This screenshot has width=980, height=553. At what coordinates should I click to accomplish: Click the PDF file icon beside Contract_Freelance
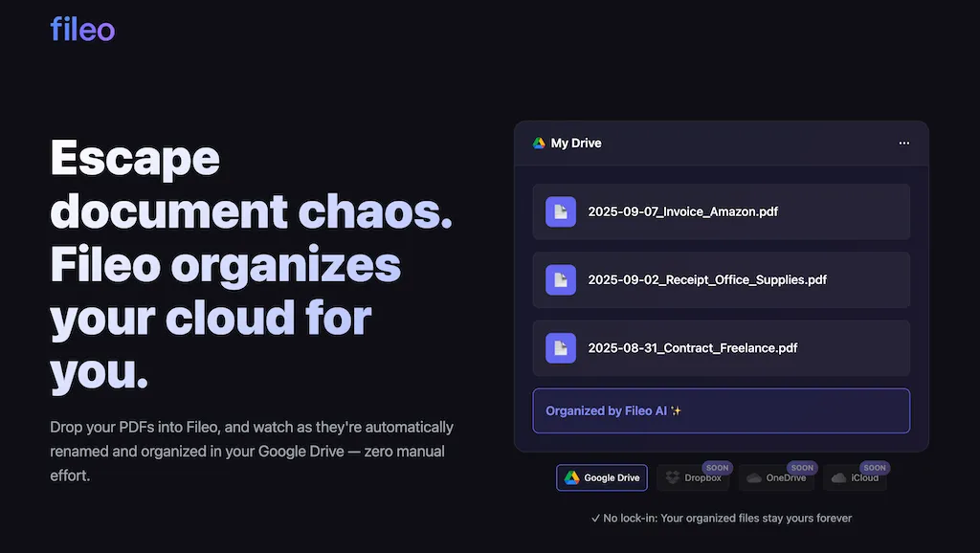(x=561, y=348)
